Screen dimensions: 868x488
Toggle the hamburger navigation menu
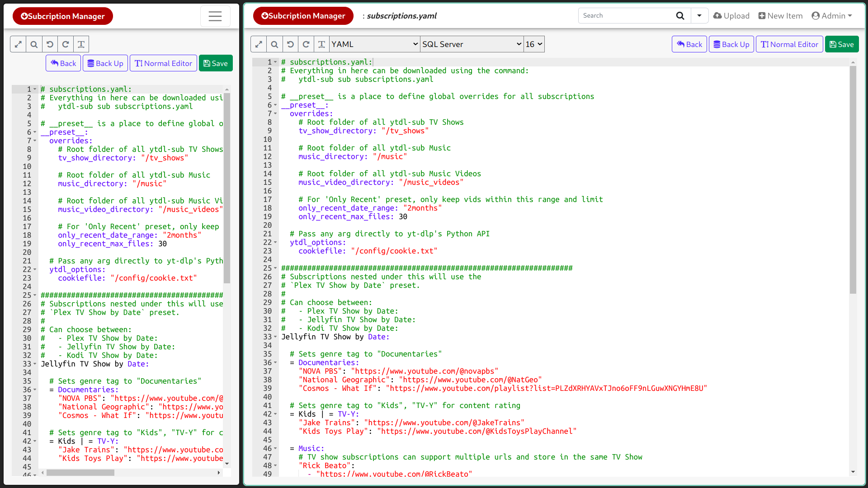(215, 16)
